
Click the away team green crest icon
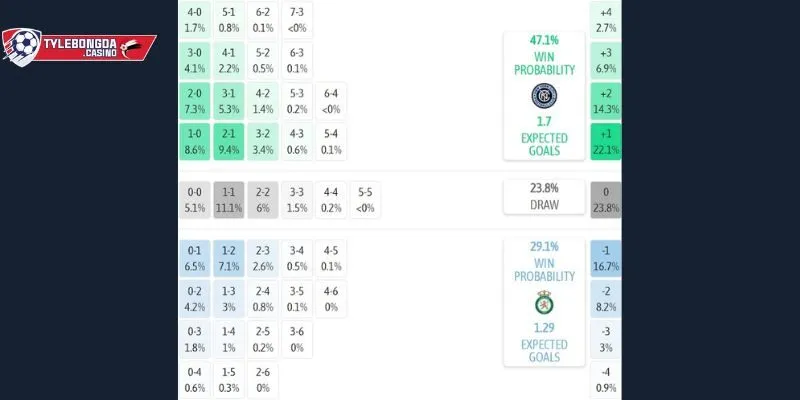pos(544,303)
